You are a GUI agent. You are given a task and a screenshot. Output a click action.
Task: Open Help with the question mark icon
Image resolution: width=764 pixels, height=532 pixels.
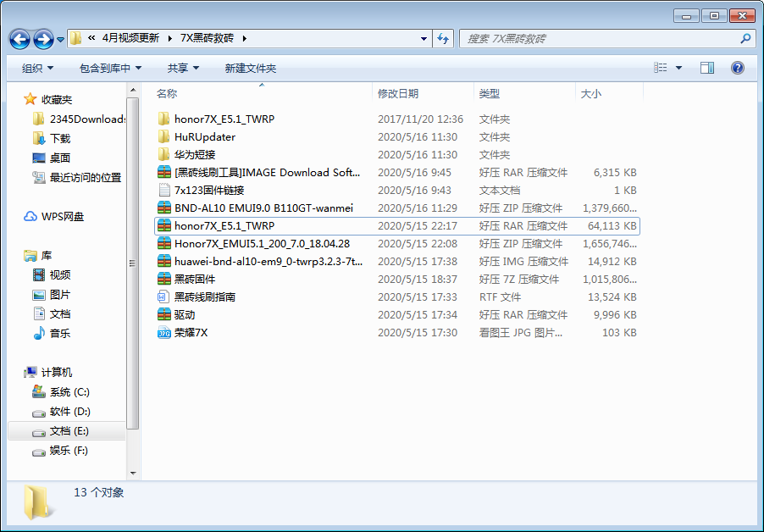click(738, 68)
